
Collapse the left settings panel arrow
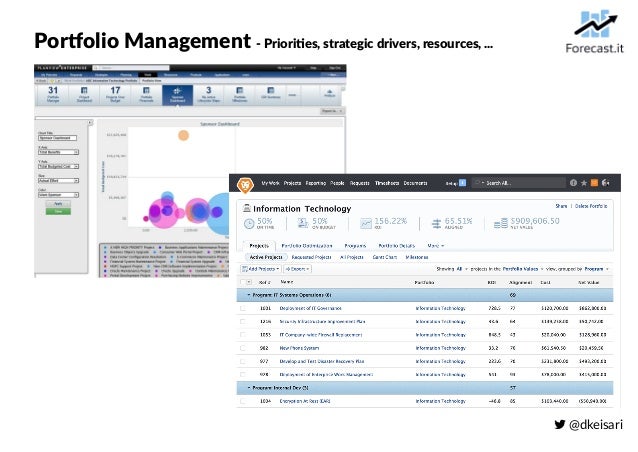(90, 122)
